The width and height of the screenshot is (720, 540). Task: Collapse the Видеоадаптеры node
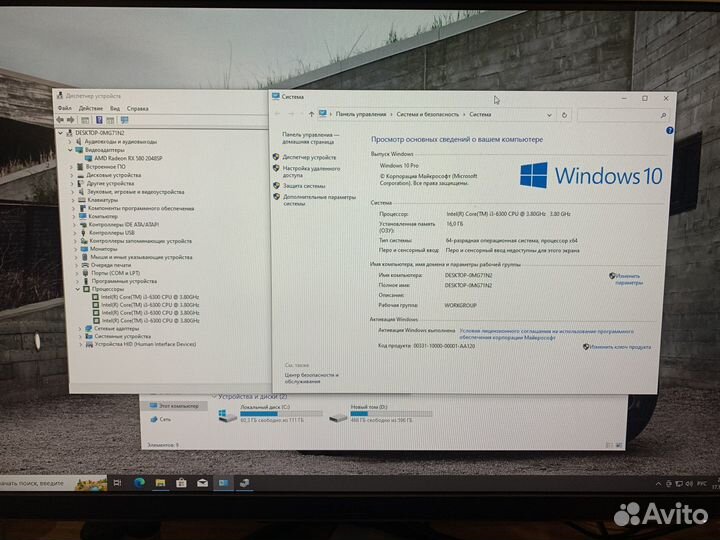[70, 150]
